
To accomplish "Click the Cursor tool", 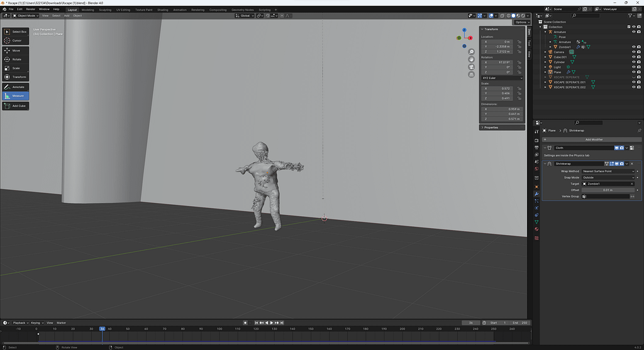I will click(x=15, y=40).
